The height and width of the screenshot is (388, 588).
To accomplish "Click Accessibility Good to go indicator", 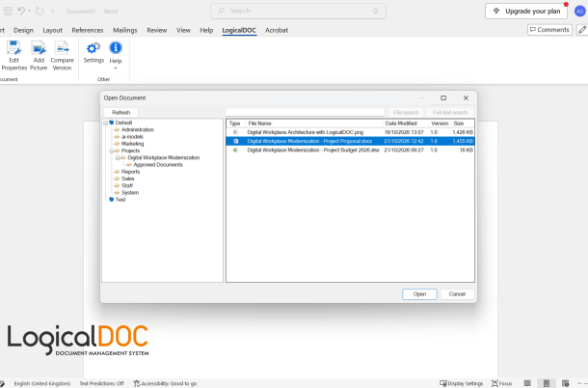I will point(165,383).
